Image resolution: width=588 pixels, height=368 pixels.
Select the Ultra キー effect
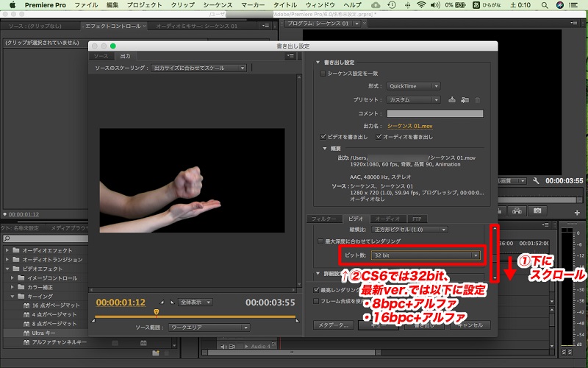click(x=44, y=333)
